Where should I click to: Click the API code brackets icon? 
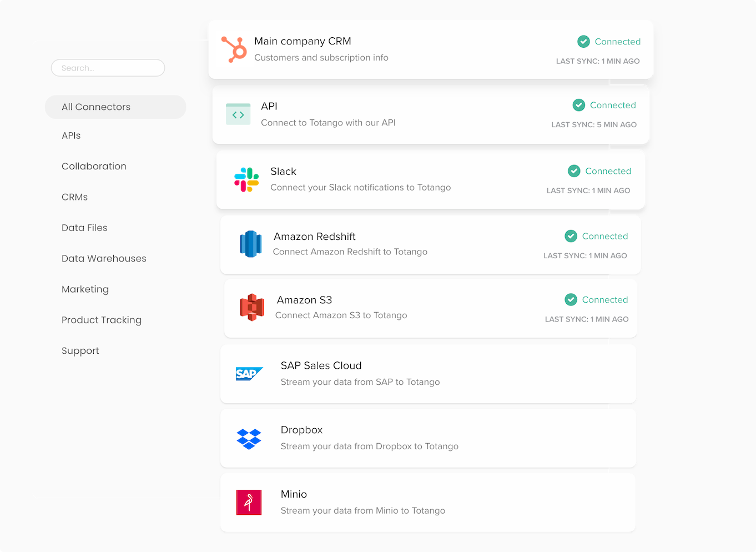pyautogui.click(x=238, y=114)
